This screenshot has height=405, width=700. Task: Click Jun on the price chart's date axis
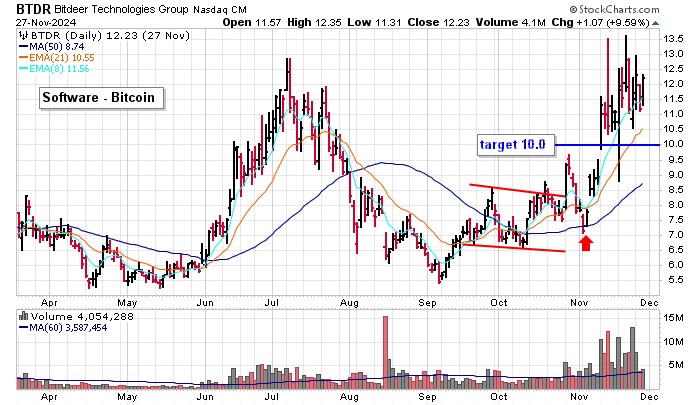click(x=205, y=303)
